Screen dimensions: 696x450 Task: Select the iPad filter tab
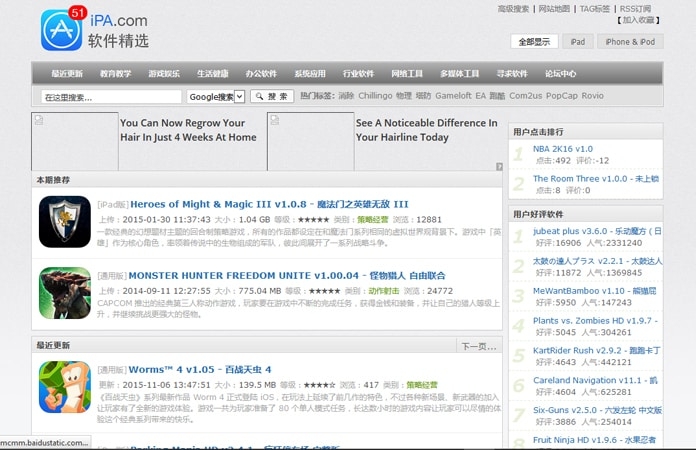577,42
